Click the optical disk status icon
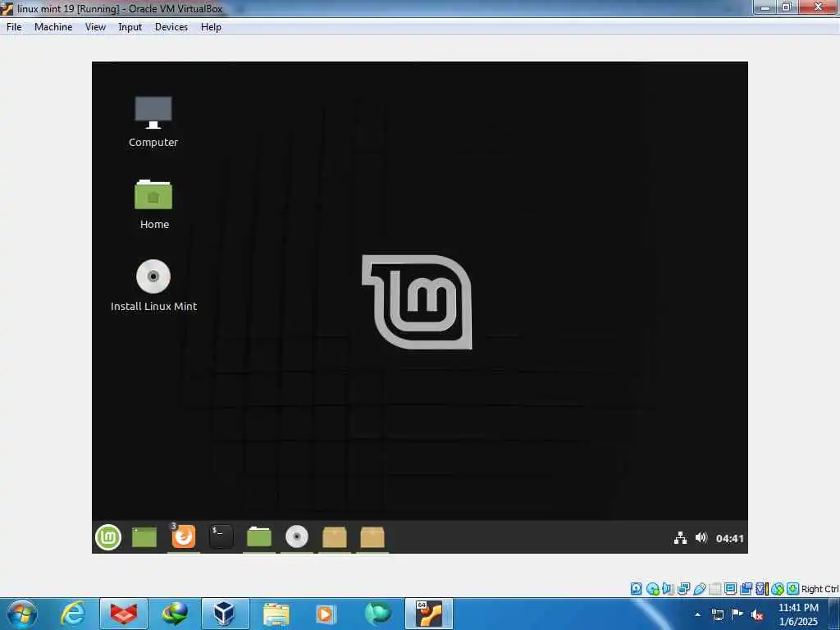 pyautogui.click(x=652, y=589)
